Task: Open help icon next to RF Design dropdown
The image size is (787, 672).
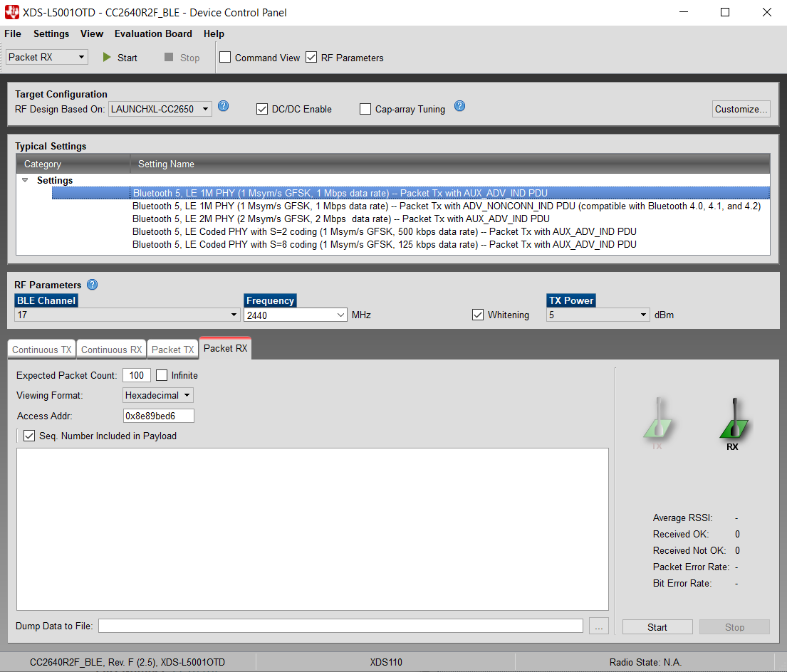Action: click(x=224, y=106)
